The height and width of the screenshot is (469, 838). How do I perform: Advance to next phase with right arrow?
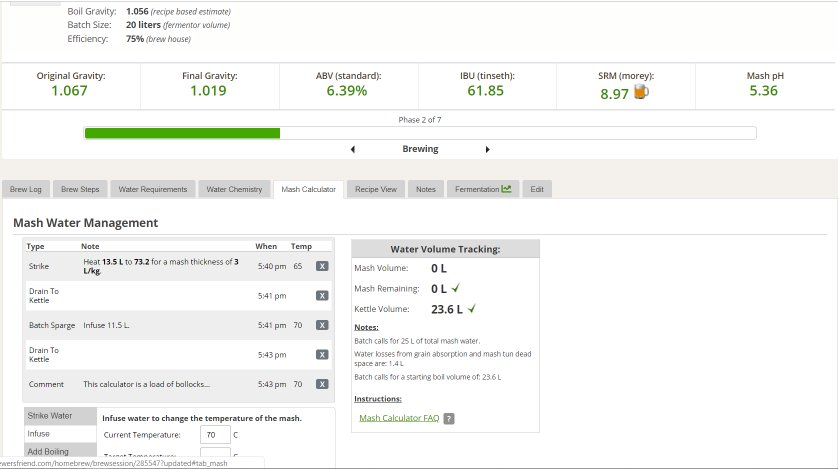pos(487,150)
